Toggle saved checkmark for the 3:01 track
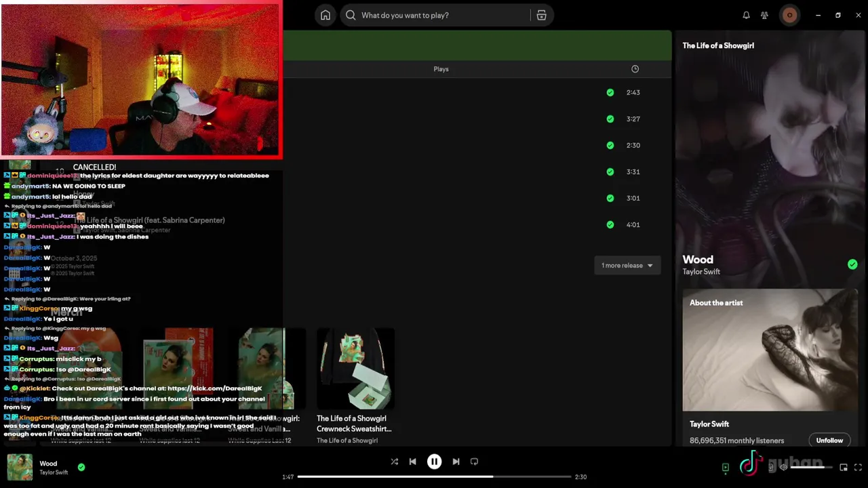The image size is (868, 488). coord(610,198)
